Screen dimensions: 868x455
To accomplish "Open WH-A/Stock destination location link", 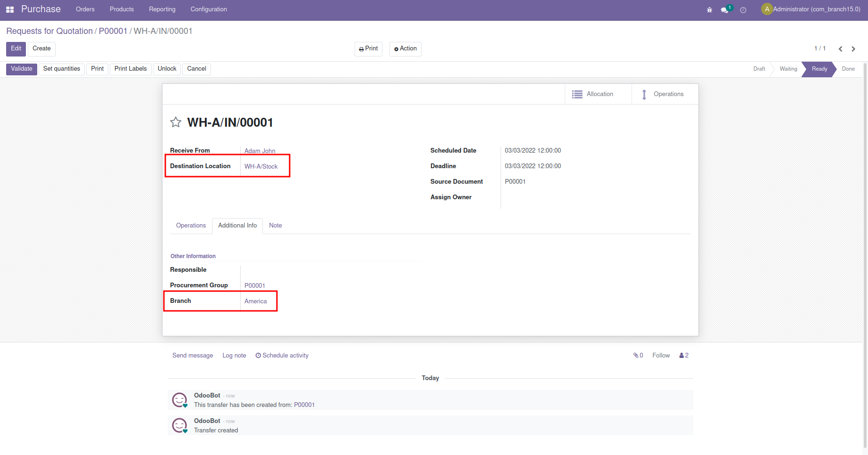I will coord(261,167).
